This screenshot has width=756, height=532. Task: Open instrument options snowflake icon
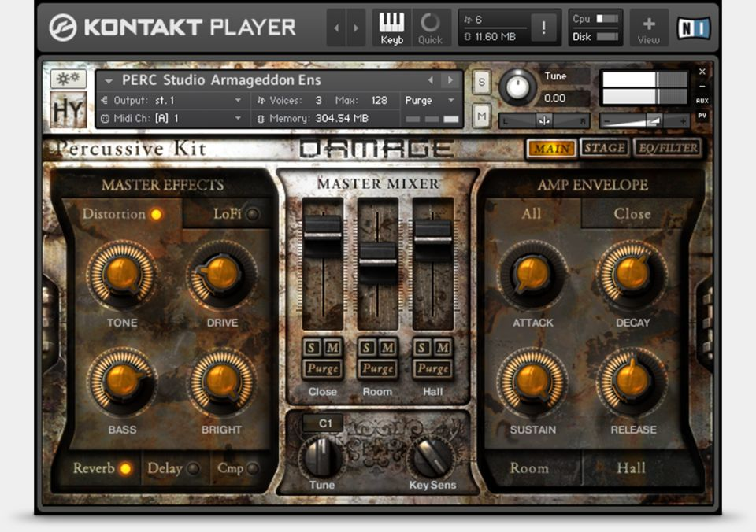(x=69, y=79)
